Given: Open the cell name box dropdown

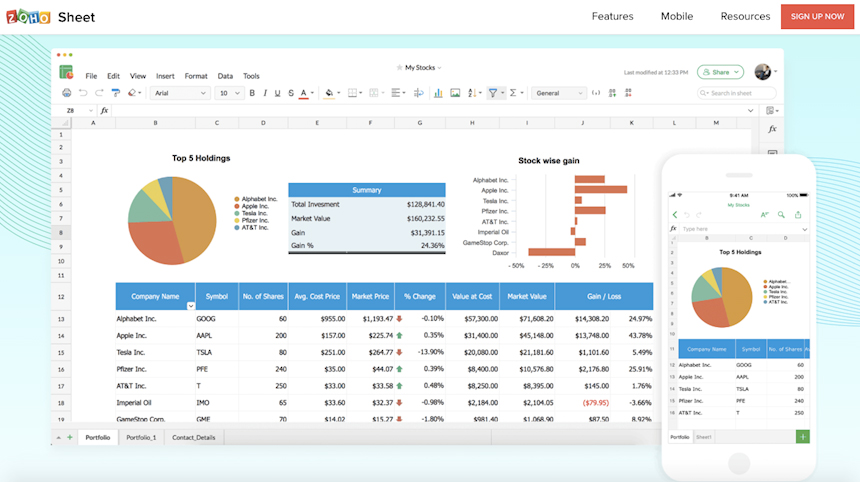Looking at the screenshot, I should click(x=90, y=111).
